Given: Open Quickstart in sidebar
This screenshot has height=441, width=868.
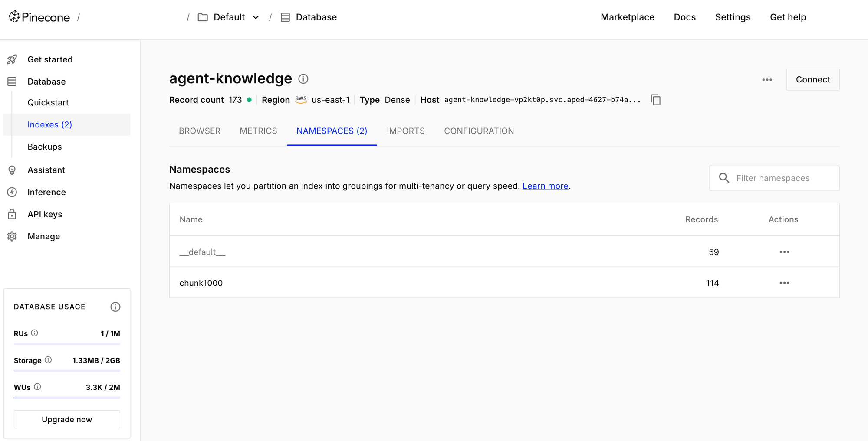Looking at the screenshot, I should [x=48, y=102].
